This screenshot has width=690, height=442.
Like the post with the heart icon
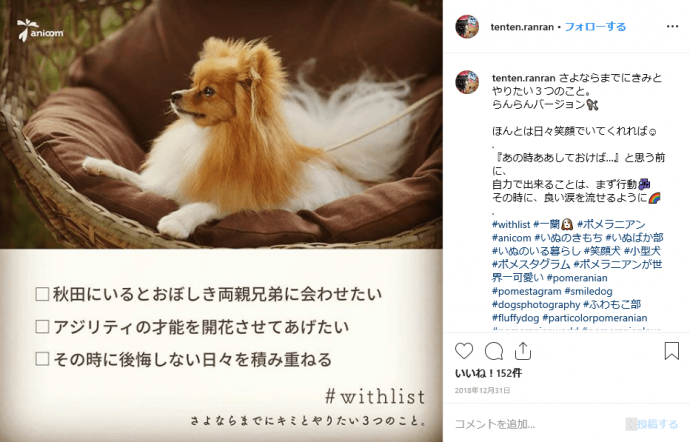pos(464,351)
